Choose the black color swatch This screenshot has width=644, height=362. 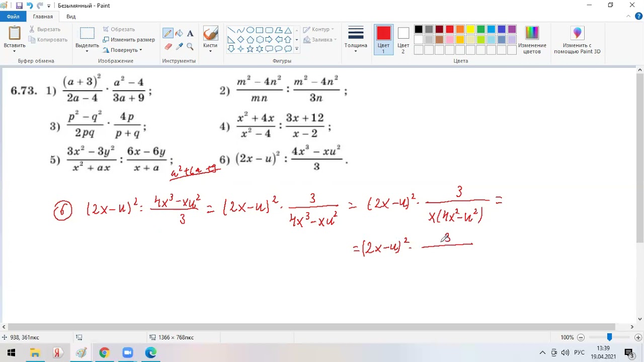point(419,29)
